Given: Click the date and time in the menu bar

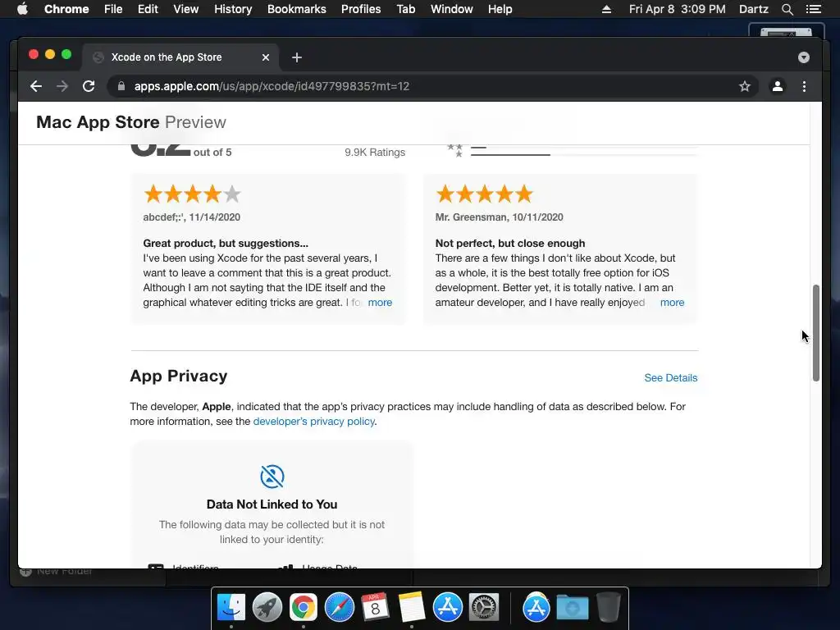Looking at the screenshot, I should (677, 9).
